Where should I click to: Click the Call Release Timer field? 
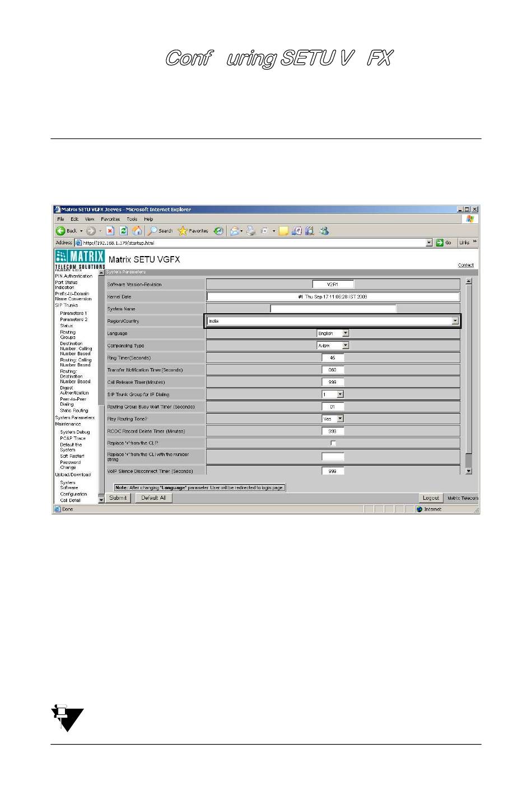333,382
